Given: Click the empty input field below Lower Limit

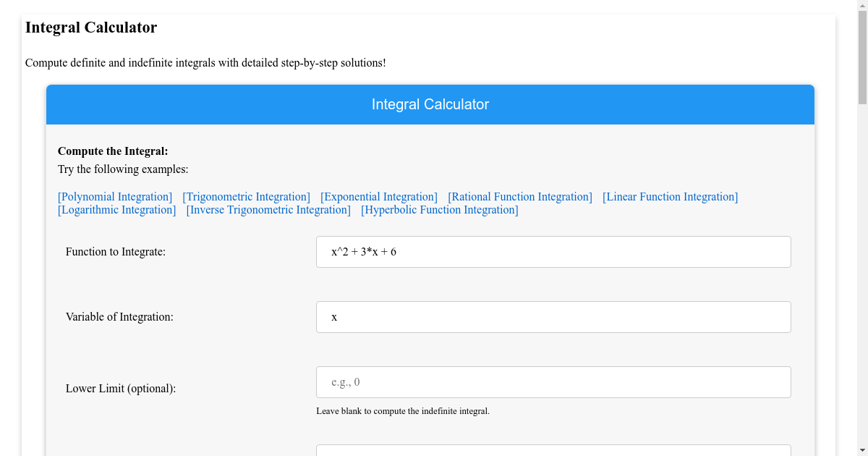Looking at the screenshot, I should [x=553, y=450].
